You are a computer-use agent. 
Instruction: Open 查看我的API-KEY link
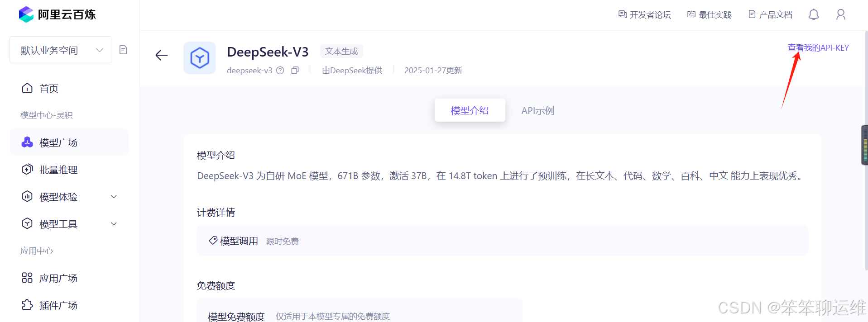pos(818,48)
